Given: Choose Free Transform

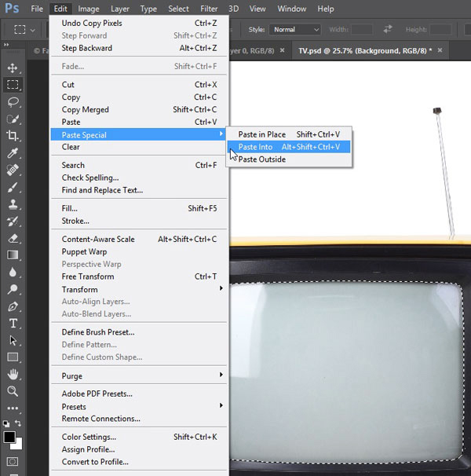Looking at the screenshot, I should coord(139,276).
